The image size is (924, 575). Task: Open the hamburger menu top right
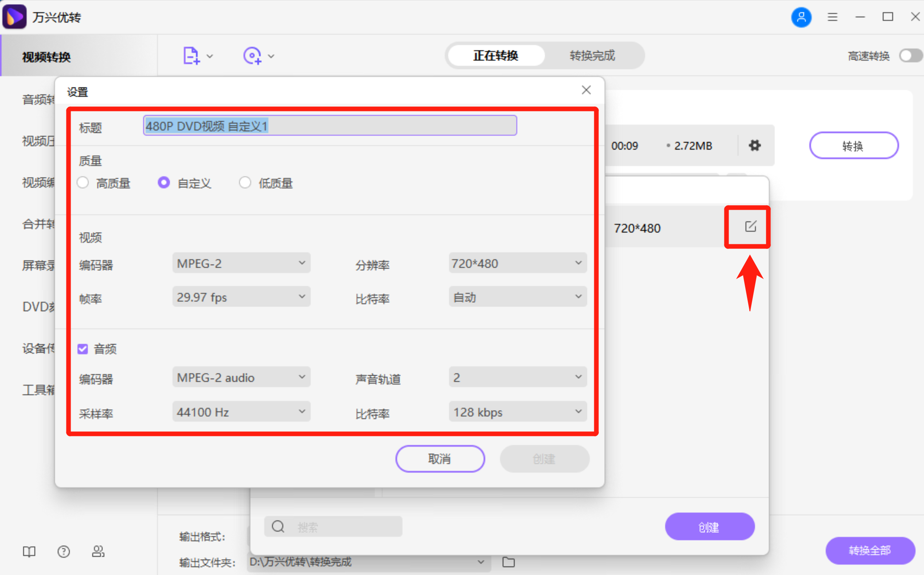(832, 17)
